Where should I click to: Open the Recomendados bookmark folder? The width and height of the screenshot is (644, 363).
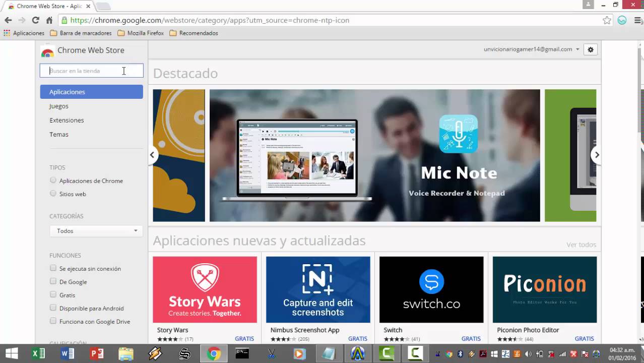[x=194, y=33]
